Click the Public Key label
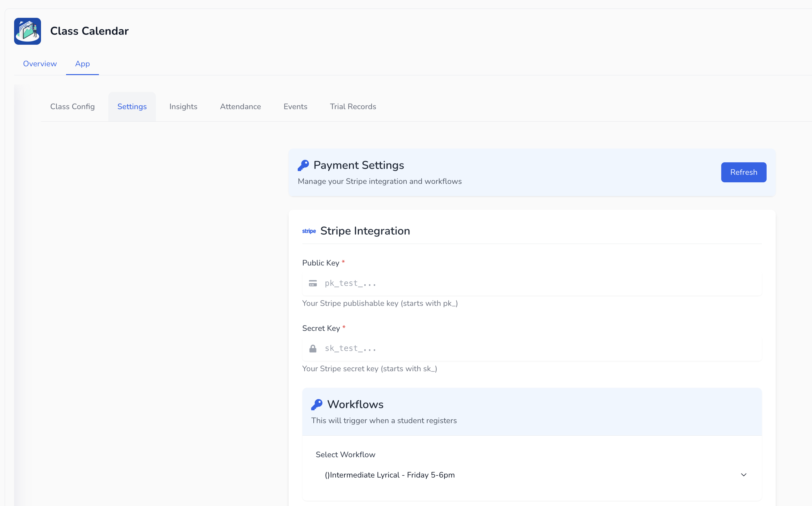812x506 pixels. (321, 263)
